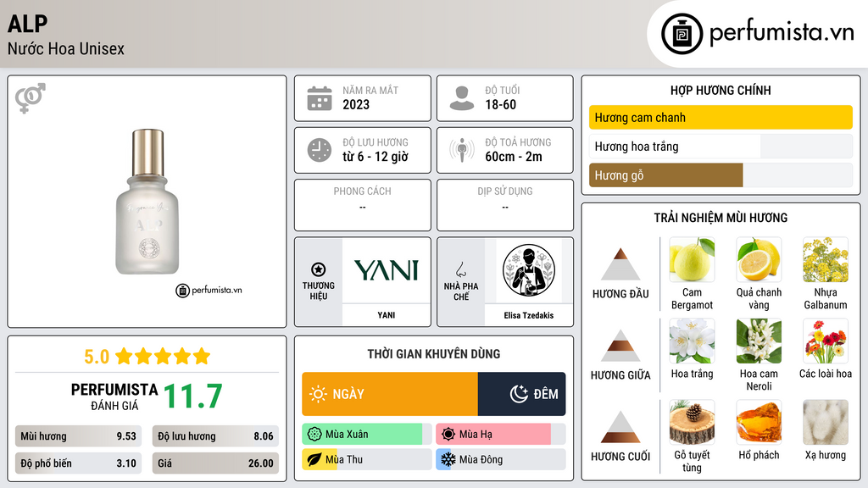The width and height of the screenshot is (868, 488).
Task: Open the Hoa trắng note image
Action: [692, 341]
